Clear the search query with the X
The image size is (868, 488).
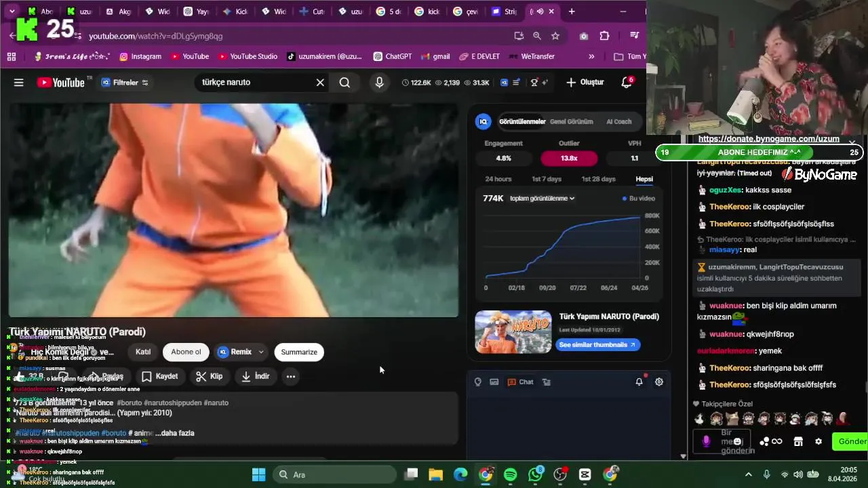[320, 83]
